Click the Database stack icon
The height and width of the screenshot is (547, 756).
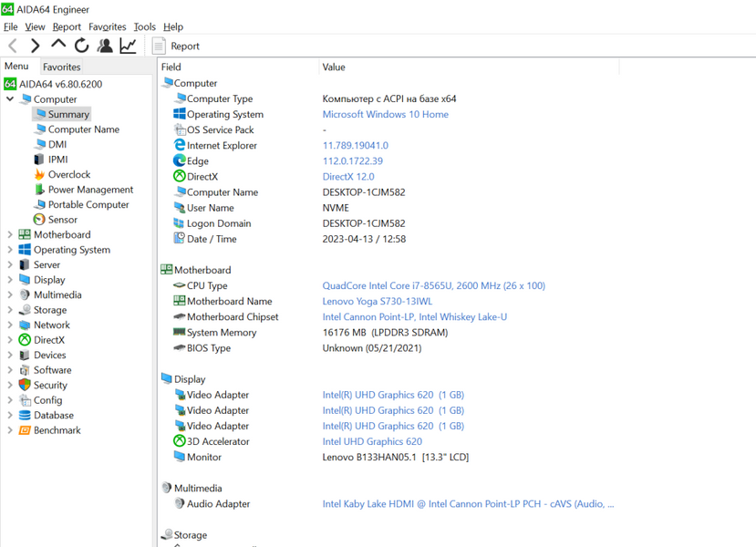click(x=25, y=415)
